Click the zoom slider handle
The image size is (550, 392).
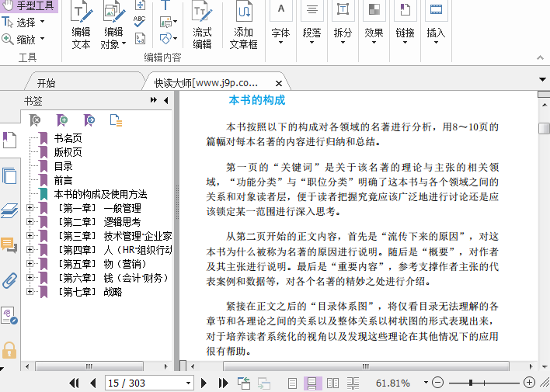coord(471,383)
